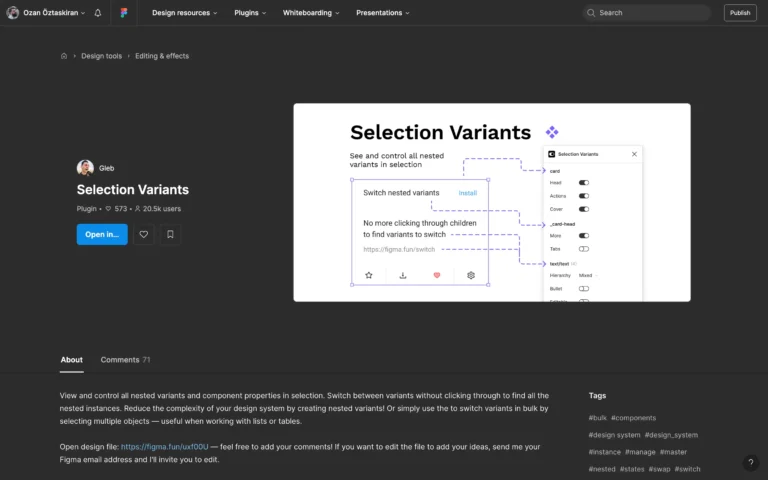The image size is (768, 480).
Task: Click the figma.fun/switch URL in preview
Action: pos(399,249)
